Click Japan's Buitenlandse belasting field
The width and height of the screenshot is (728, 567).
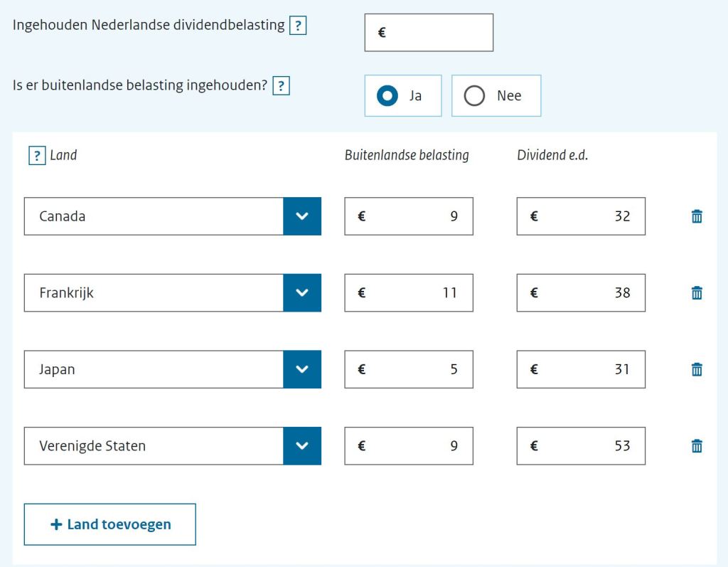pos(409,369)
